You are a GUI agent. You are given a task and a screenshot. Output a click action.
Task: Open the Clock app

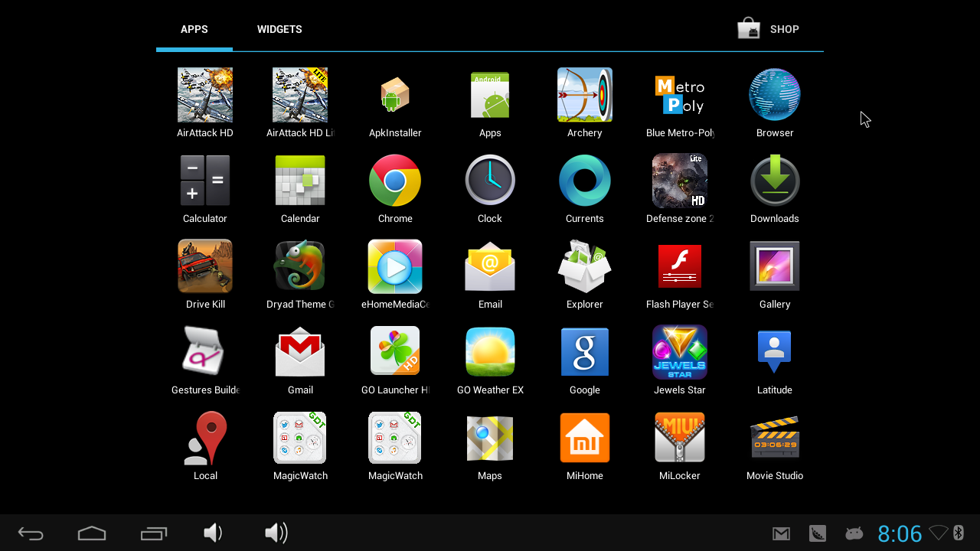(490, 181)
